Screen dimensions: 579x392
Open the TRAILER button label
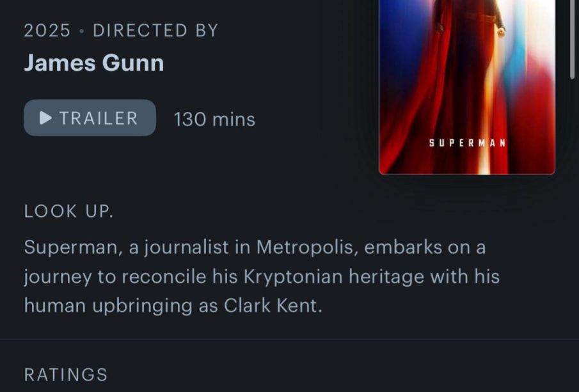[x=99, y=118]
